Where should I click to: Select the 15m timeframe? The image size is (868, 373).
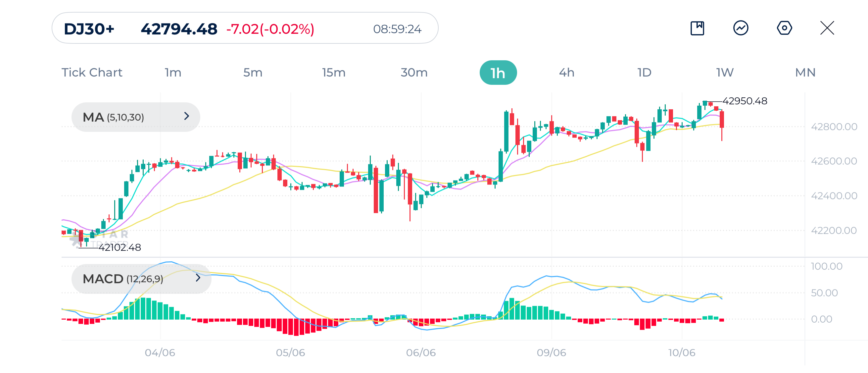(334, 73)
